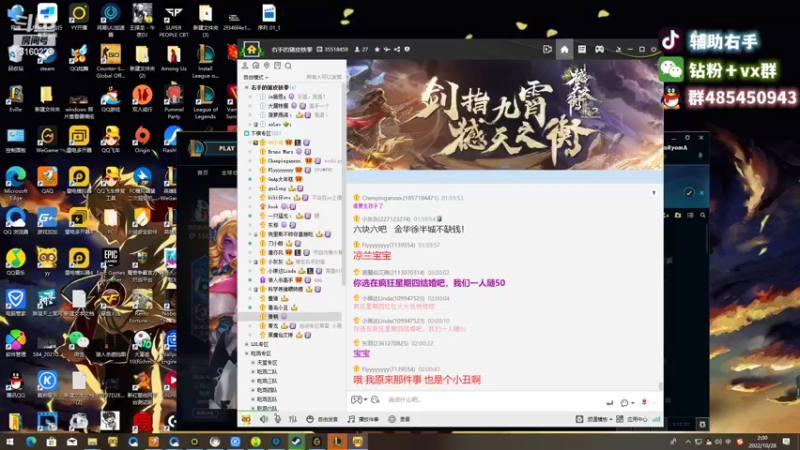The width and height of the screenshot is (800, 450).
Task: Click the 凉兰宝宝 chat message
Action: click(372, 256)
